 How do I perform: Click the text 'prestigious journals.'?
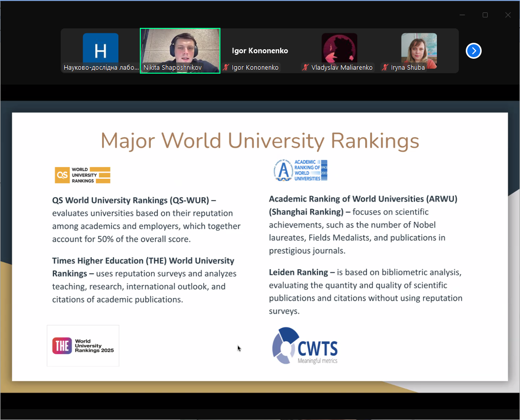click(x=307, y=251)
